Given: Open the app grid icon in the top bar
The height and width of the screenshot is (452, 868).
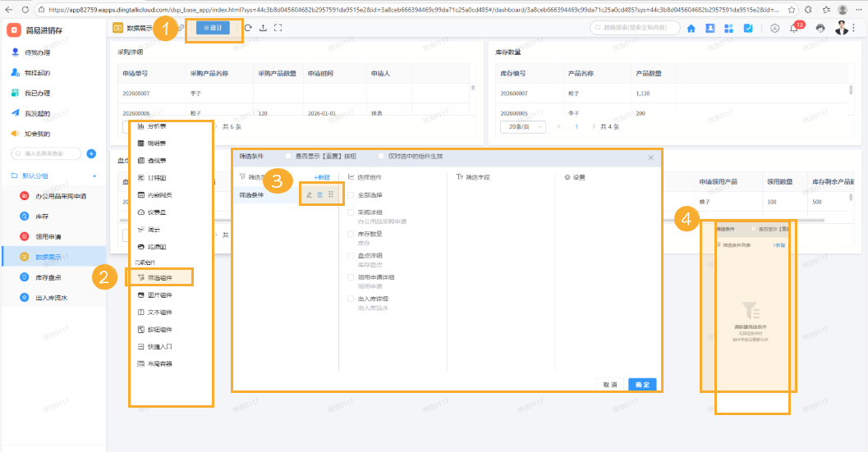Looking at the screenshot, I should [728, 28].
